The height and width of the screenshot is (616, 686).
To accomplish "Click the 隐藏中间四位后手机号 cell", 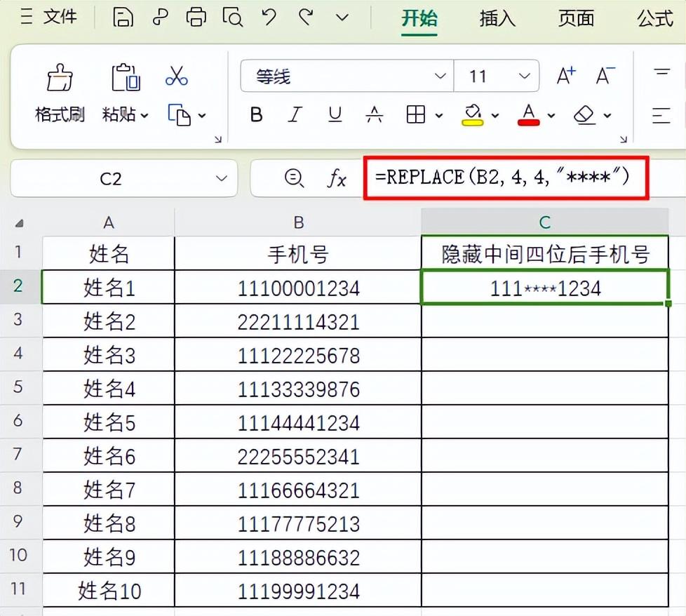I will coord(545,253).
